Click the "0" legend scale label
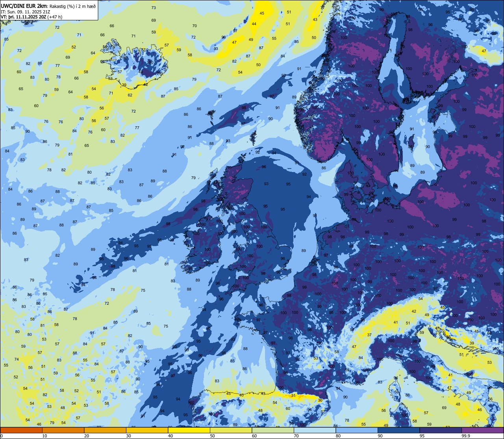The image size is (504, 439). (x=2, y=436)
